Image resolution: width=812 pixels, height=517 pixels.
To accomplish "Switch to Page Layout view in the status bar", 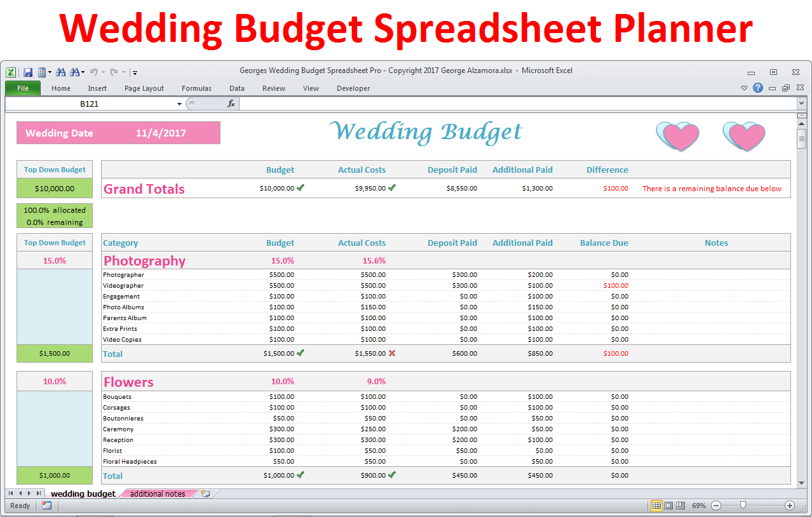I will click(x=668, y=506).
